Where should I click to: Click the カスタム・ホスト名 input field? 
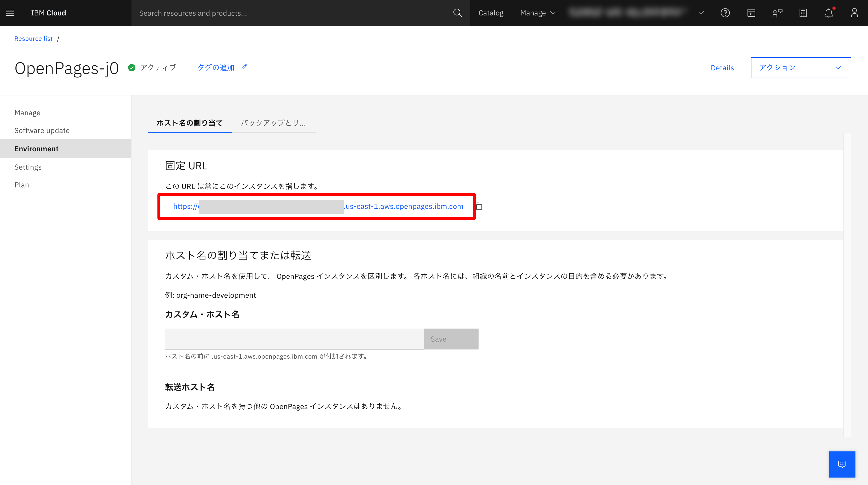point(294,339)
